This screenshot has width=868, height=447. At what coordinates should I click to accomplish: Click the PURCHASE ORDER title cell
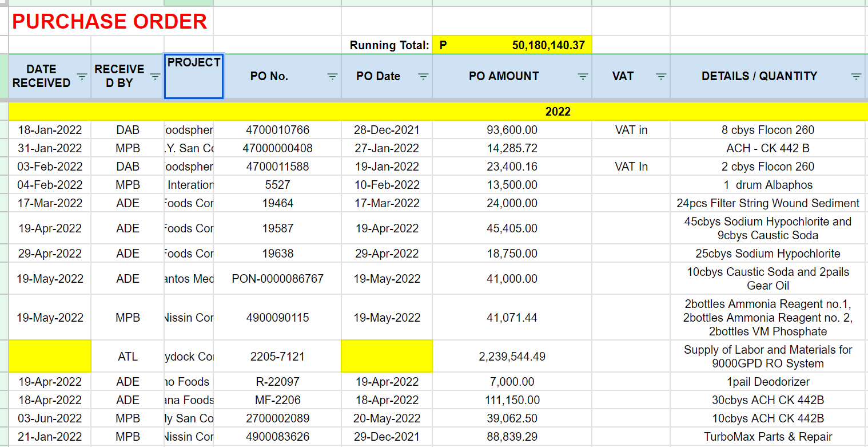pyautogui.click(x=110, y=21)
